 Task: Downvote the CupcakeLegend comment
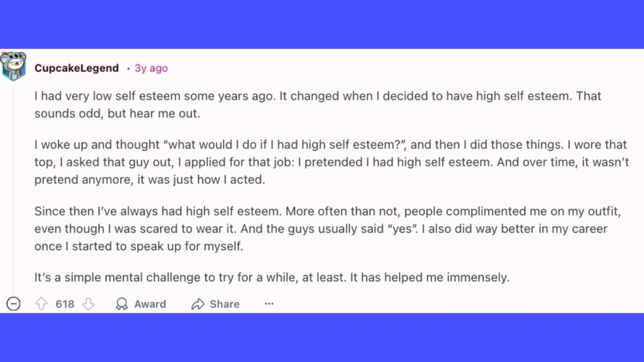[x=88, y=304]
